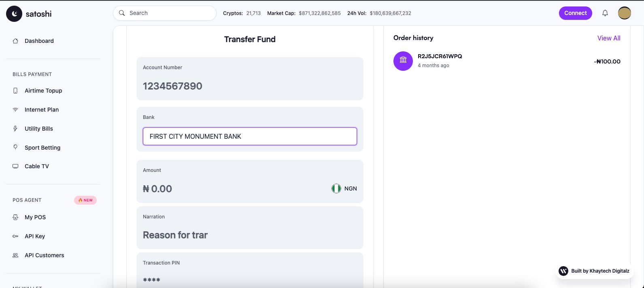This screenshot has height=288, width=644.
Task: Select My POS in sidebar
Action: (x=35, y=217)
